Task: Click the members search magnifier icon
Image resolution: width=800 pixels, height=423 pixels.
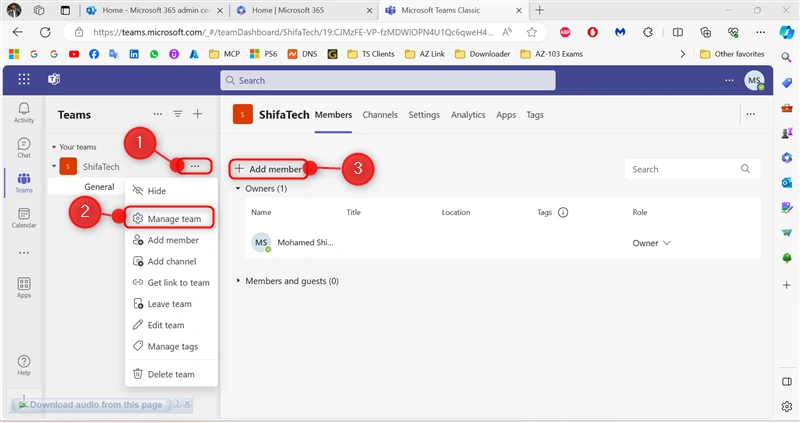Action: (745, 169)
